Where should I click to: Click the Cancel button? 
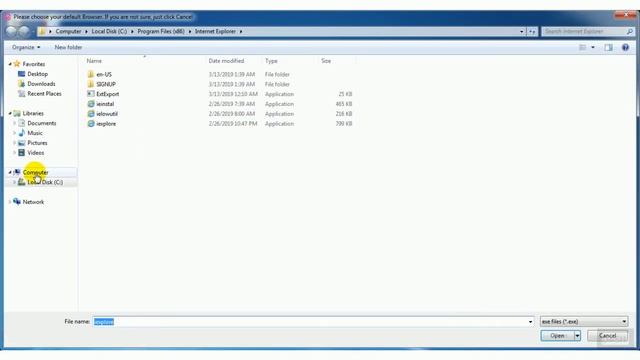(607, 336)
